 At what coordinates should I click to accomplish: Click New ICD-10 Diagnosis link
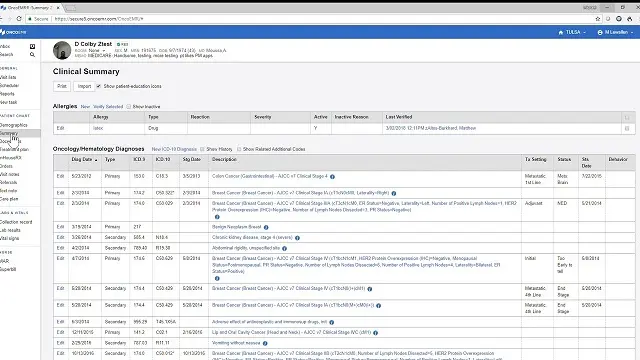[x=174, y=149]
